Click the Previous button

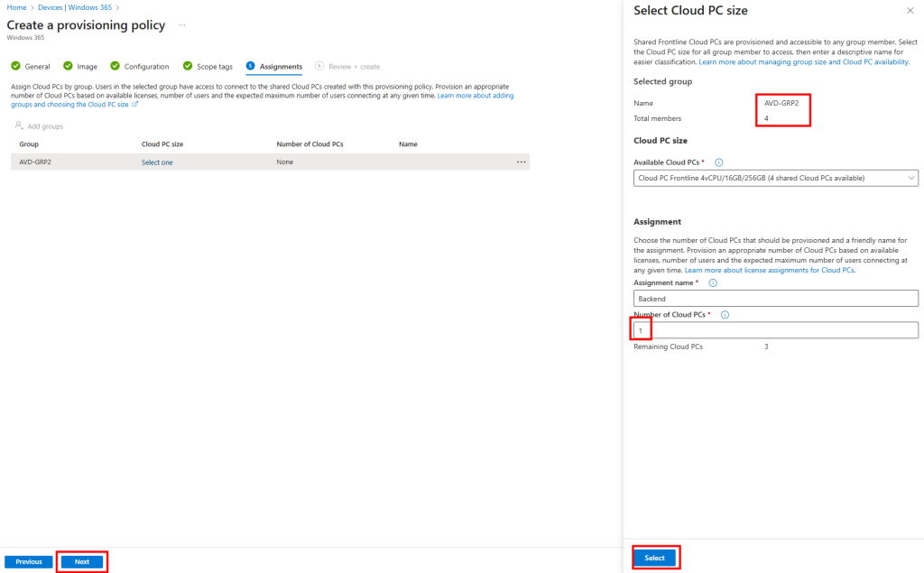coord(29,561)
